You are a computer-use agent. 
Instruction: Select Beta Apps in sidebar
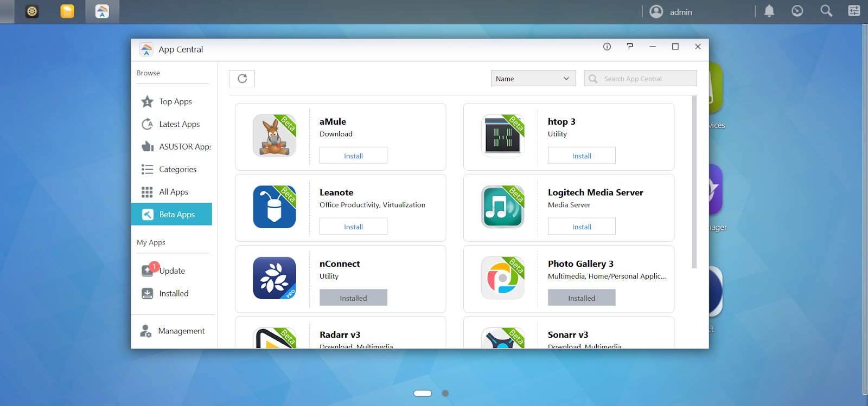pyautogui.click(x=171, y=214)
